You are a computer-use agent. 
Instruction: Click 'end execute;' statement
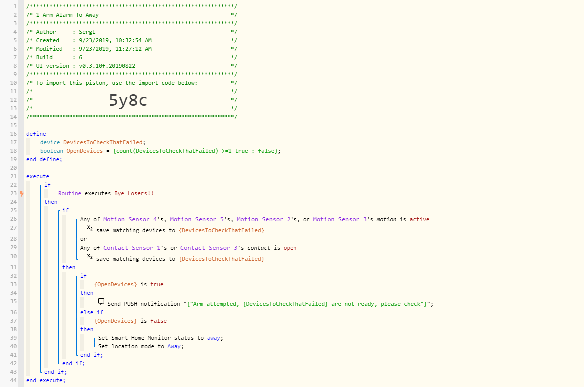click(x=46, y=381)
